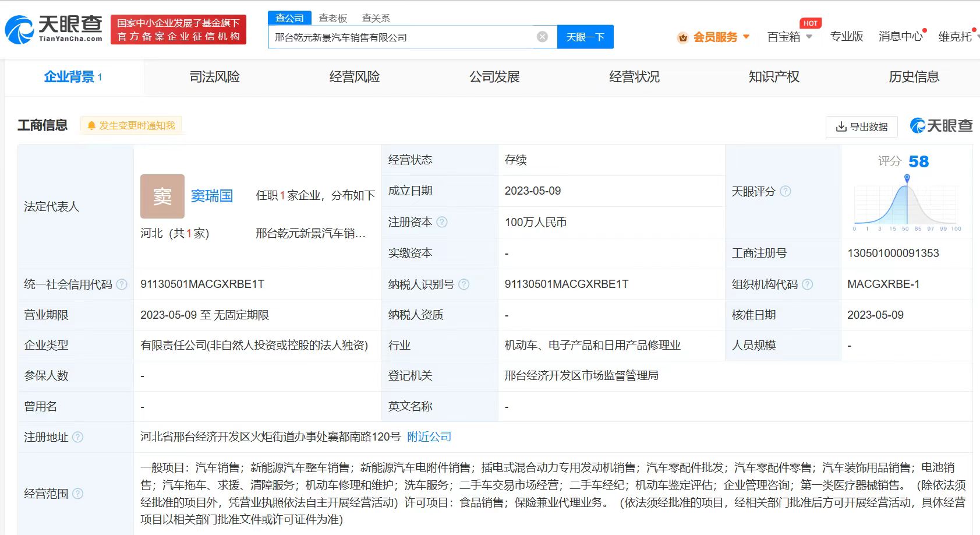Open the 附近公司 link

pyautogui.click(x=429, y=437)
